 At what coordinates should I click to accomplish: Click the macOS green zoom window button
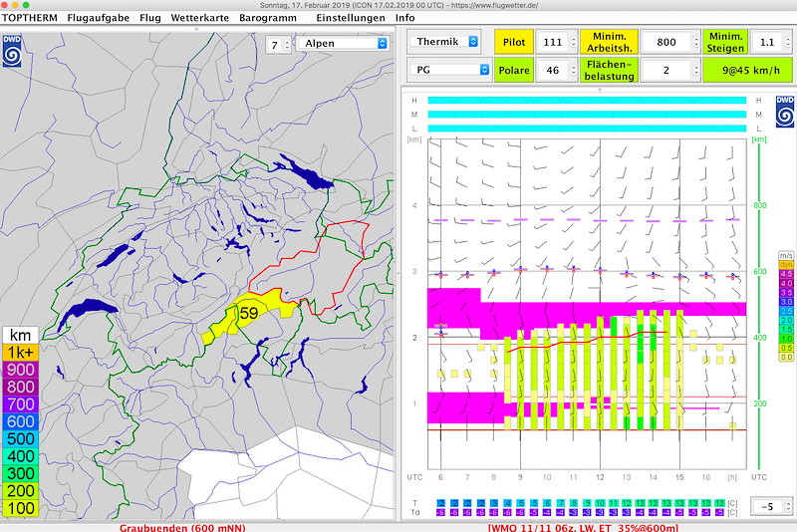click(x=26, y=5)
